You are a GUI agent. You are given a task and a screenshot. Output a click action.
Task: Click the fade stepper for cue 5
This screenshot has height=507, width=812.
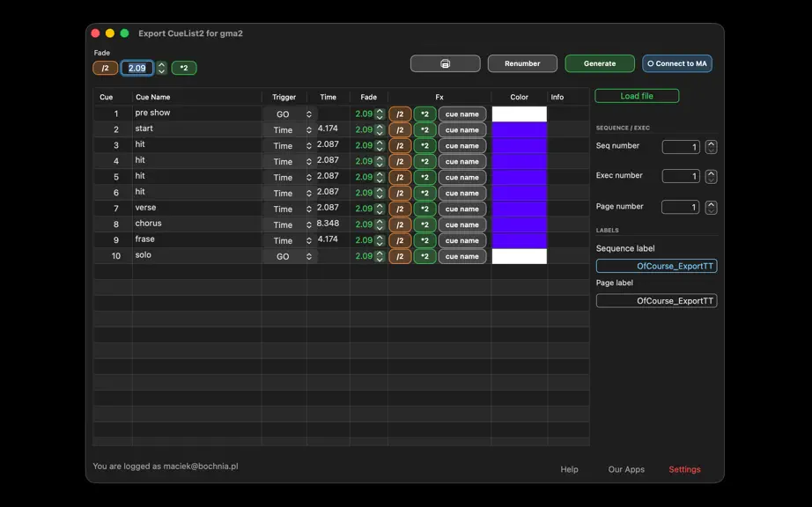point(380,178)
